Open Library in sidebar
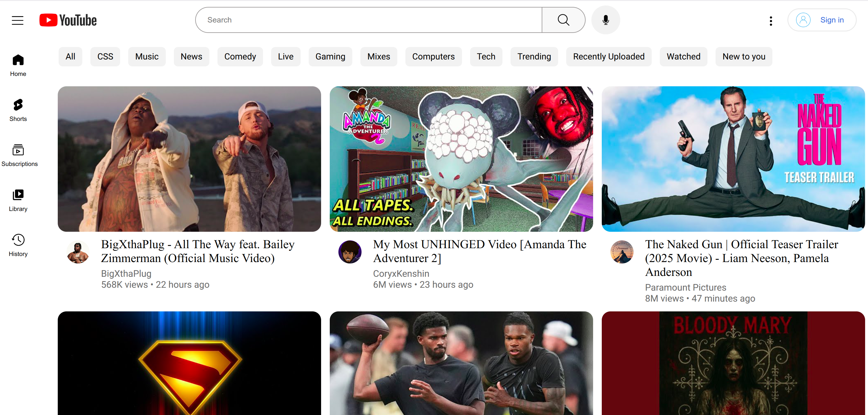Screen dimensions: 868x415 18,200
